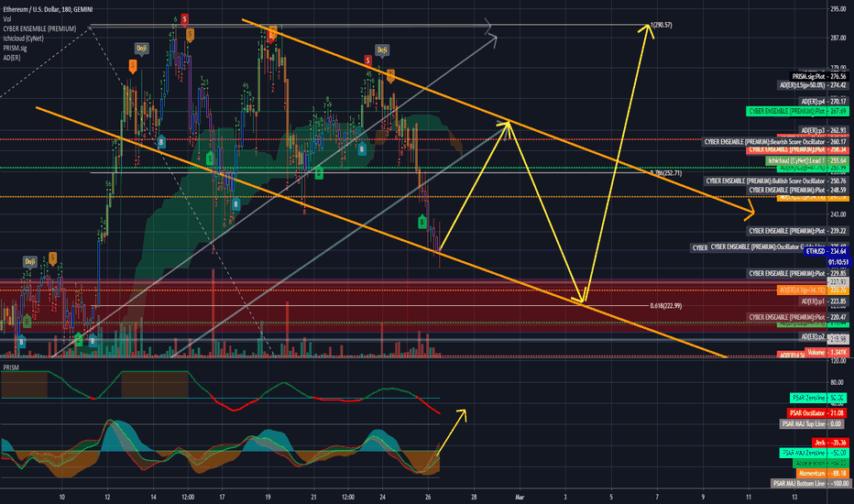Click the teal B marker at date 14
Viewport: 854px width, 504px height.
point(161,142)
